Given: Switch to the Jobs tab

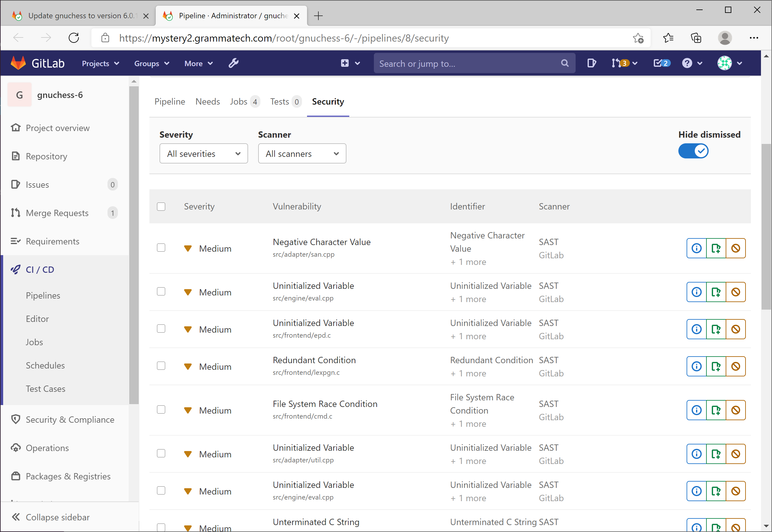Looking at the screenshot, I should point(245,102).
